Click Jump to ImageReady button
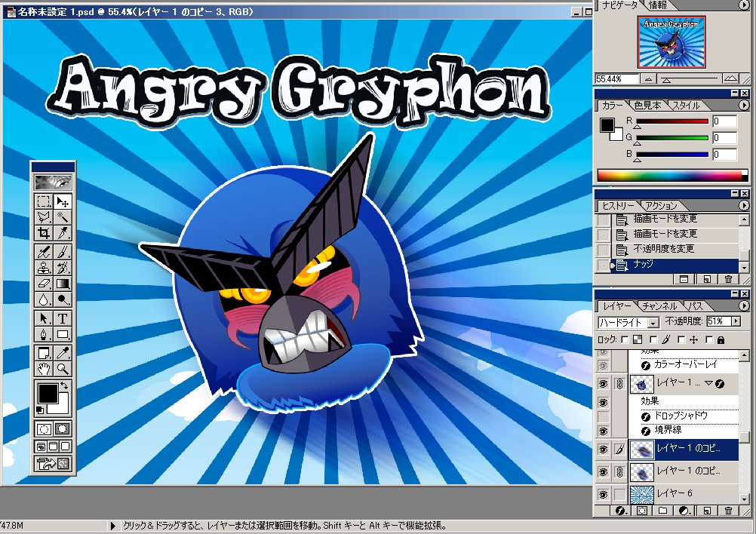Viewport: 756px width, 534px height. pos(53,464)
